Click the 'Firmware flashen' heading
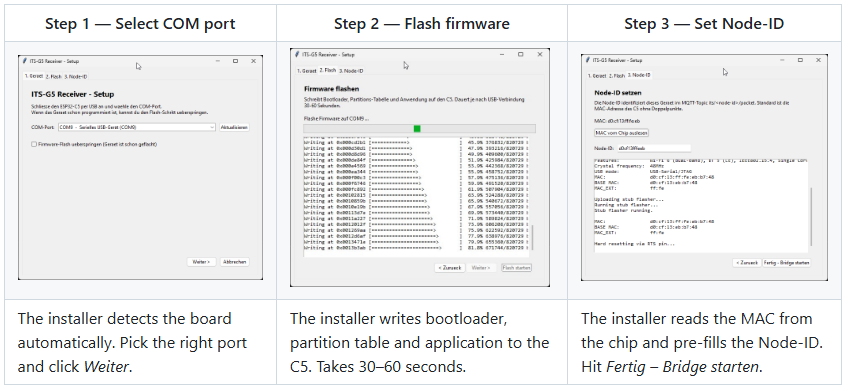 point(331,89)
